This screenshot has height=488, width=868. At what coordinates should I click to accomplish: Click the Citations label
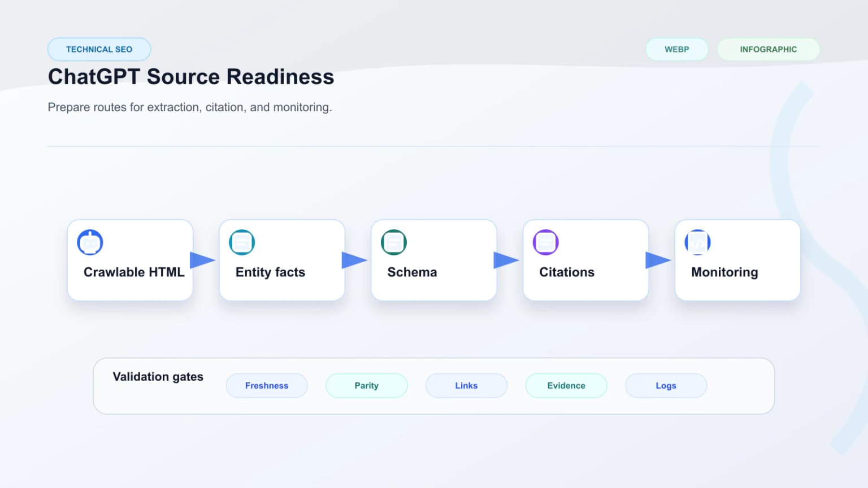click(567, 272)
